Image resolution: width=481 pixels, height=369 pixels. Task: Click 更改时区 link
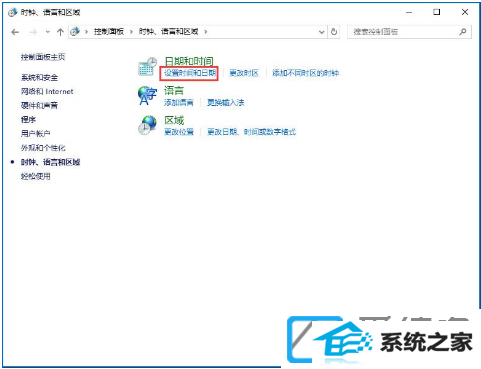tap(244, 73)
